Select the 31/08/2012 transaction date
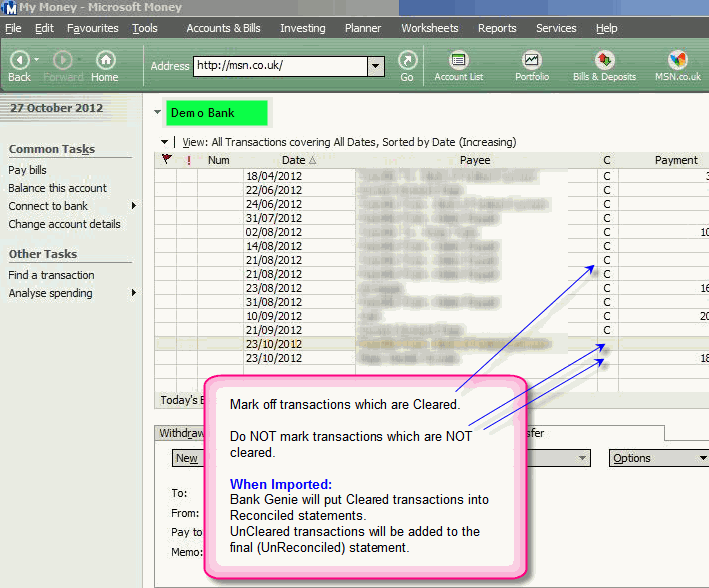 tap(274, 302)
